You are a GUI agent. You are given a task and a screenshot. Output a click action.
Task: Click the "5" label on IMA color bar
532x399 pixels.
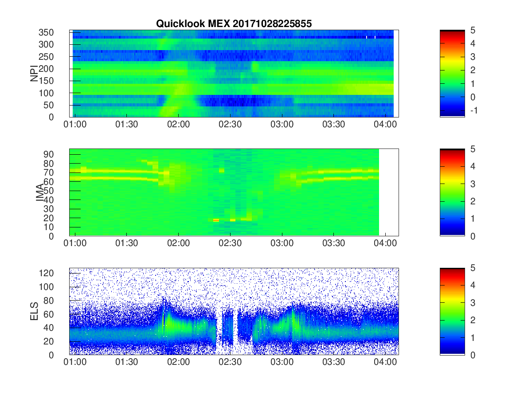[472, 149]
